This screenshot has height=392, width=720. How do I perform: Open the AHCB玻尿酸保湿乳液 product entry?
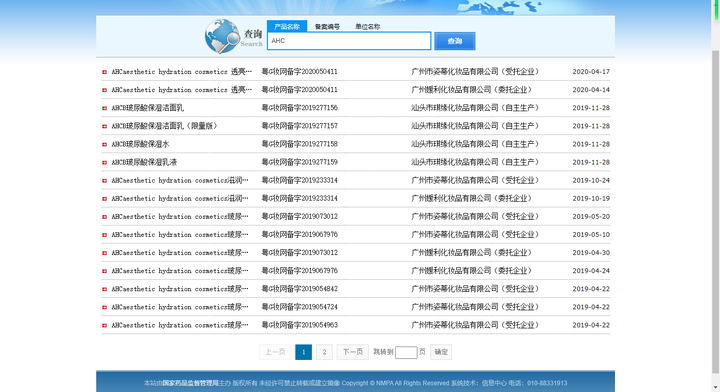pos(144,162)
